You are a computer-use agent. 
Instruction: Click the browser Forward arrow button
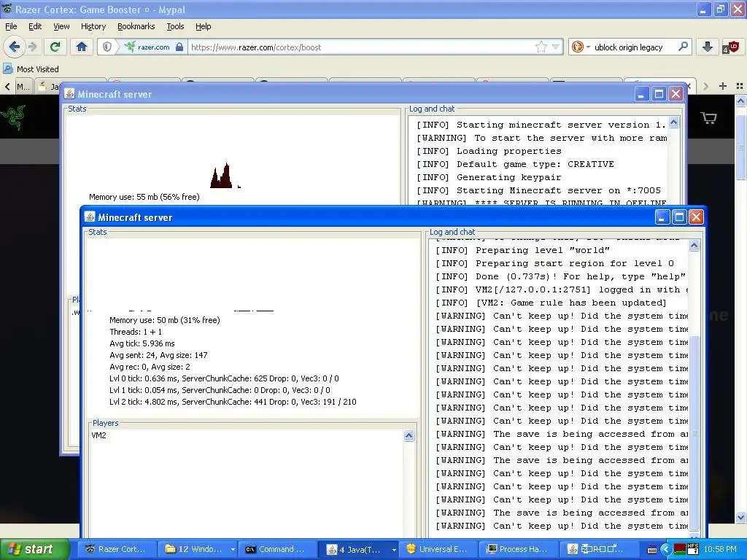click(x=32, y=47)
